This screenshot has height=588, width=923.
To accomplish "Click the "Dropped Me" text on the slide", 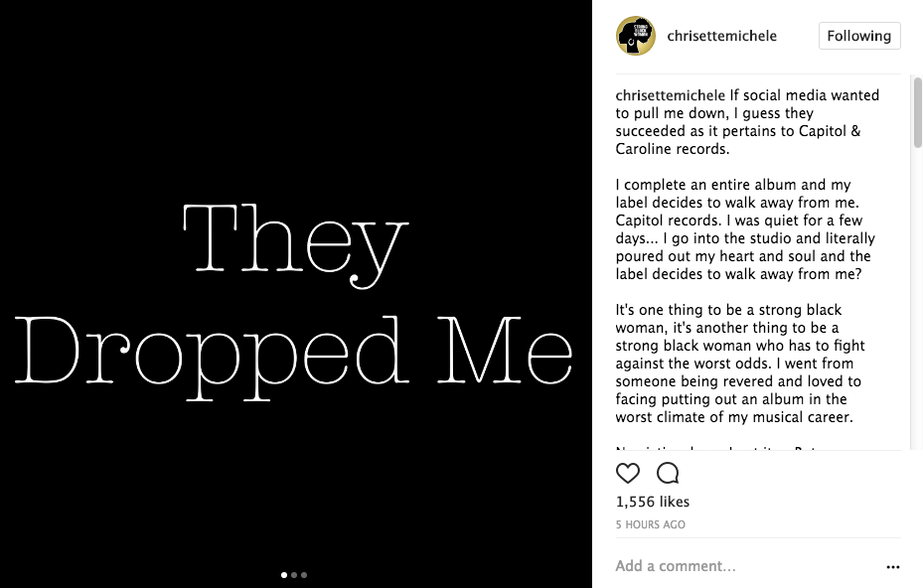I will (x=296, y=355).
